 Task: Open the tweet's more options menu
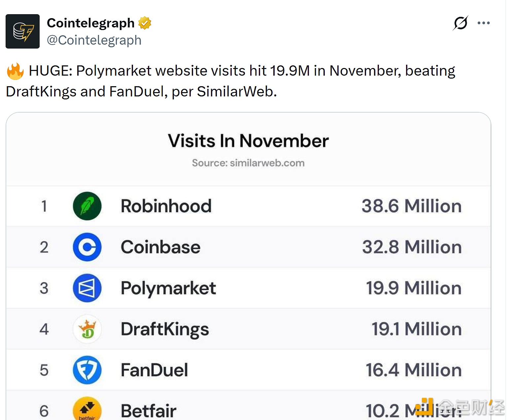point(484,23)
